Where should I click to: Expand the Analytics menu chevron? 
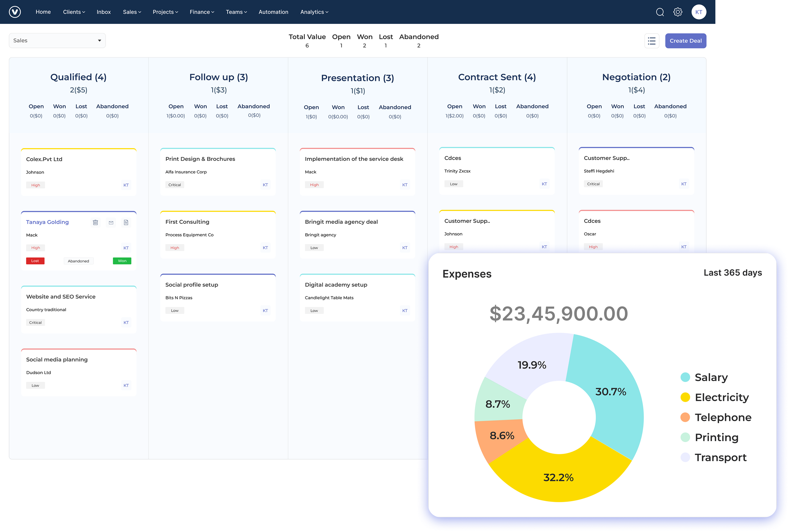pyautogui.click(x=327, y=12)
